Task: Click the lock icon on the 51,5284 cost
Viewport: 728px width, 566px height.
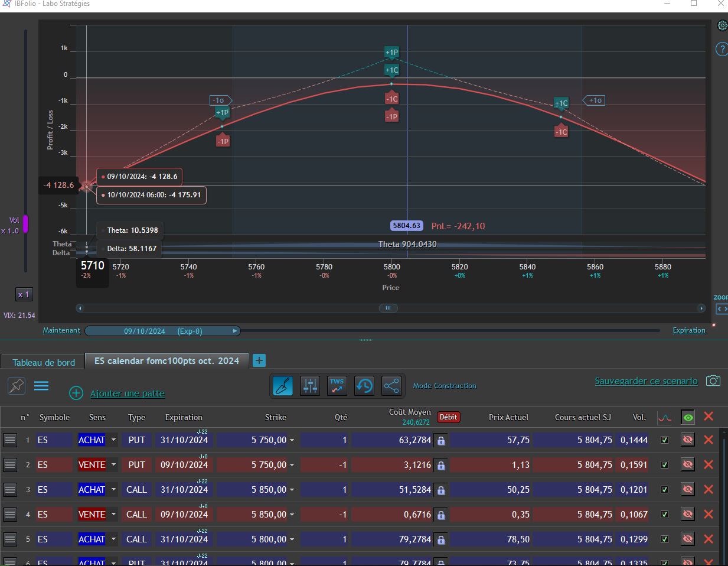Action: point(441,490)
